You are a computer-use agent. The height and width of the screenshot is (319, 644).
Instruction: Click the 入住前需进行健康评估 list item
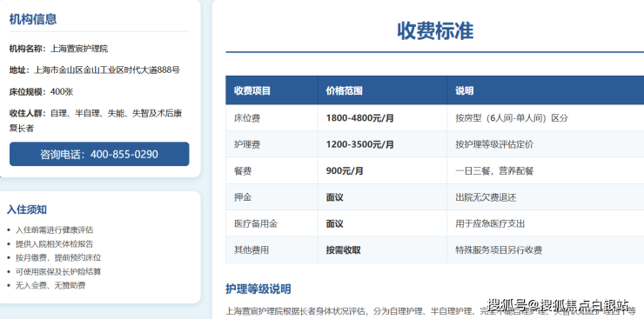coord(54,230)
